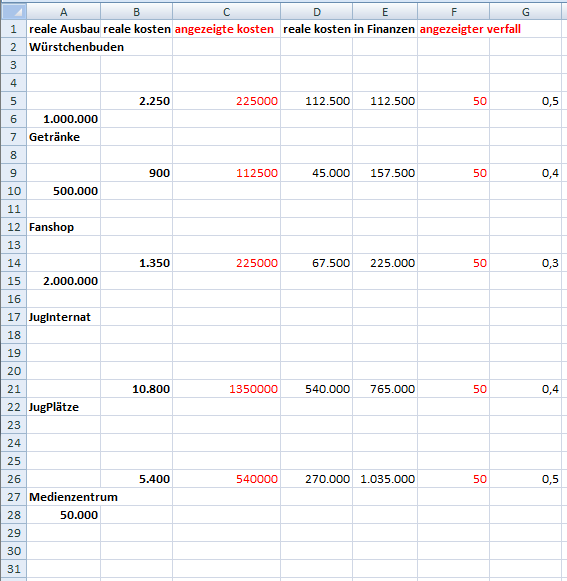Click red 'angezeigter verfall' header cell

click(454, 29)
